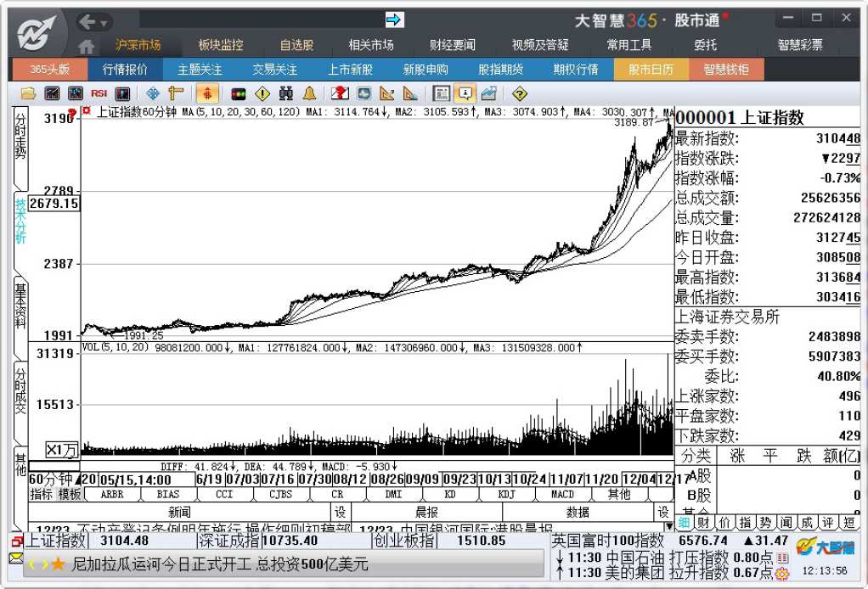Toggle the info speech bubble toolbar icon
Screen dimensions: 868x589
(465, 93)
